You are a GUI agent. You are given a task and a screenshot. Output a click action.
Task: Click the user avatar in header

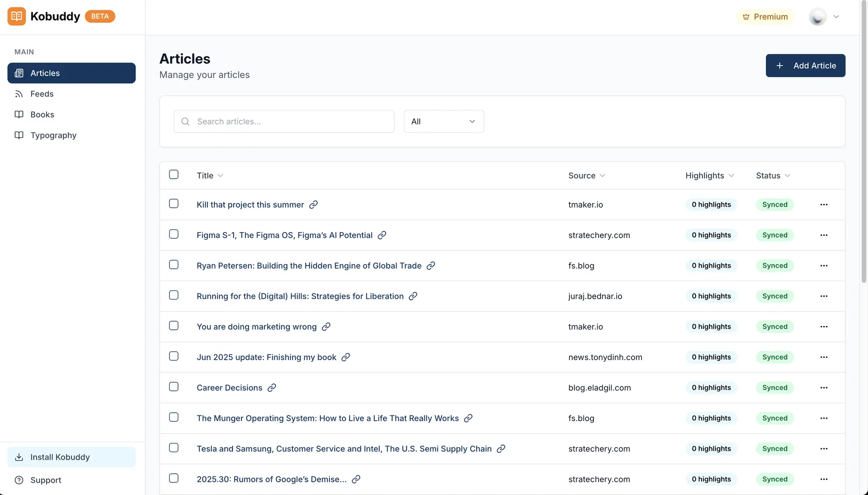click(817, 17)
